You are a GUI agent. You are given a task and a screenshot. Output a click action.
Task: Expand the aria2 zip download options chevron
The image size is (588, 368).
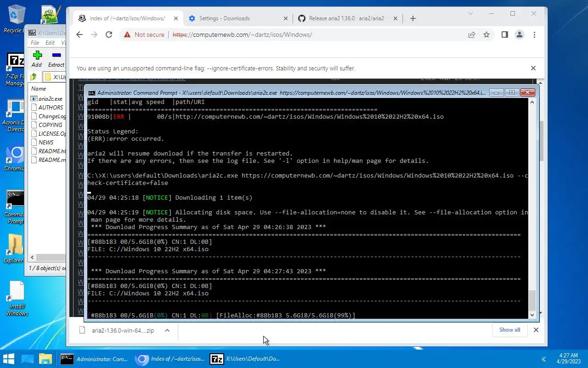[x=167, y=330]
